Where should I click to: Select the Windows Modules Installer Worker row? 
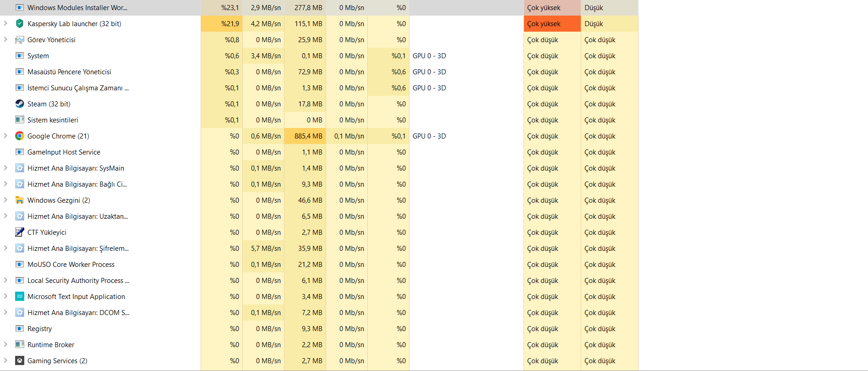click(x=77, y=7)
